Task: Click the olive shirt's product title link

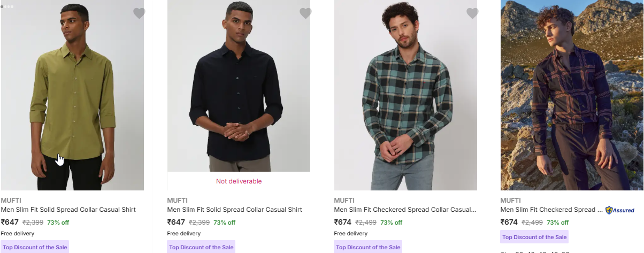Action: click(x=68, y=210)
